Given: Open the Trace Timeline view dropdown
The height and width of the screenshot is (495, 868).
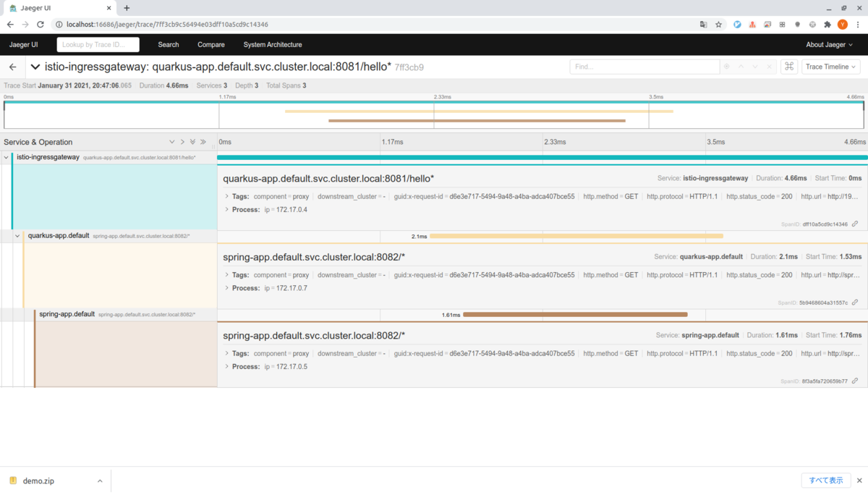Looking at the screenshot, I should tap(830, 67).
